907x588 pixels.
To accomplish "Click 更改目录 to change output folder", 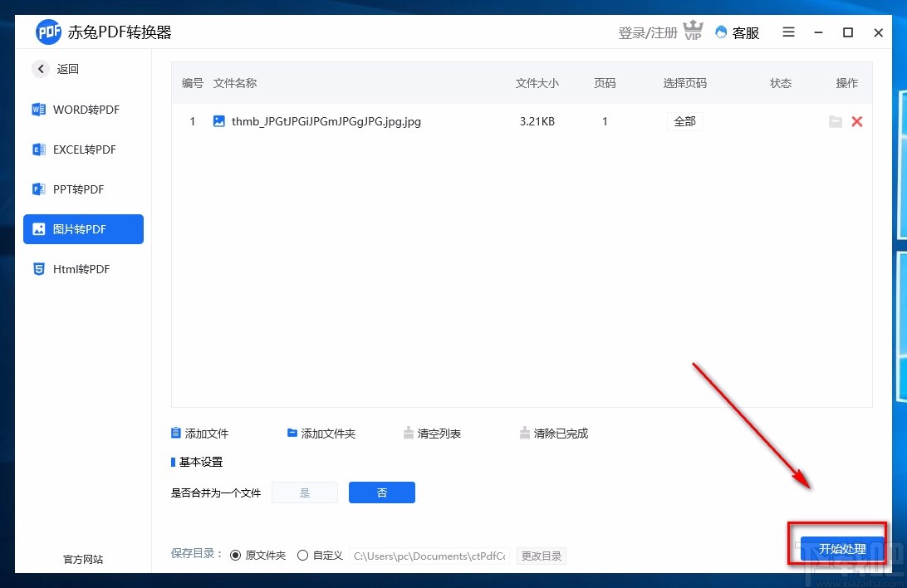I will coord(541,556).
